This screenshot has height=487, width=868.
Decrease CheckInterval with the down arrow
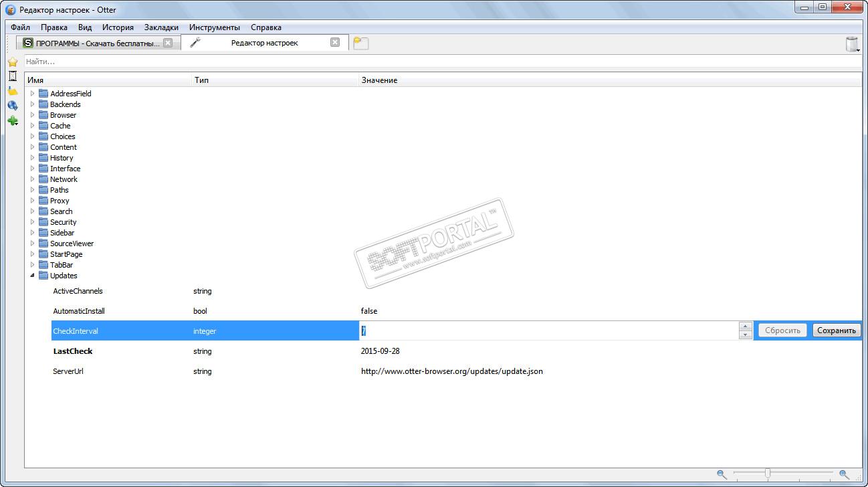point(746,334)
